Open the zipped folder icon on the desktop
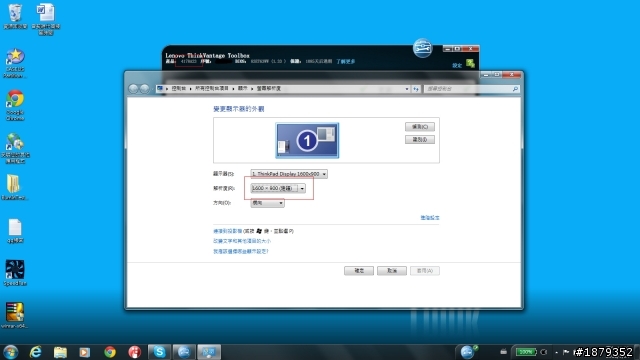This screenshot has height=360, width=640. click(14, 187)
